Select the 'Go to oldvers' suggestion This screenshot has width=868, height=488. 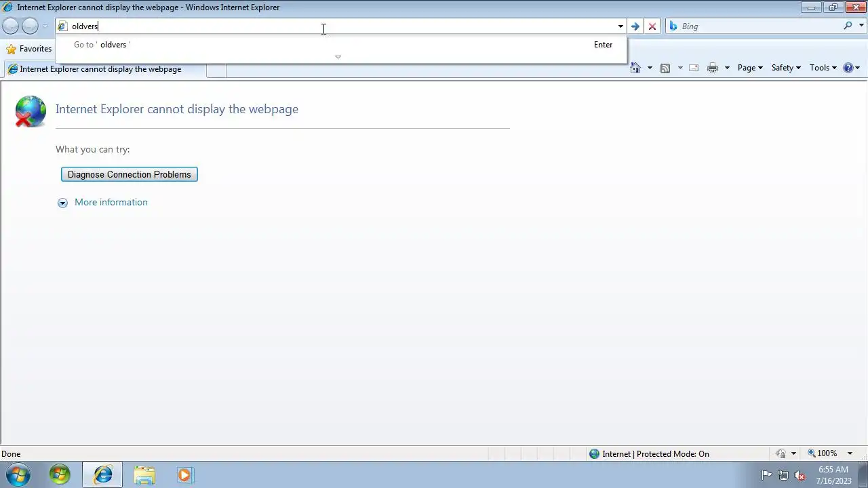coord(341,45)
